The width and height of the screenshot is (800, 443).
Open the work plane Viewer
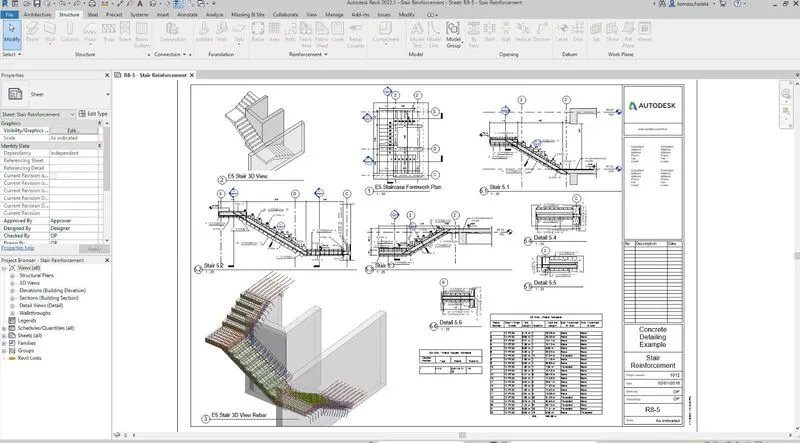click(644, 32)
